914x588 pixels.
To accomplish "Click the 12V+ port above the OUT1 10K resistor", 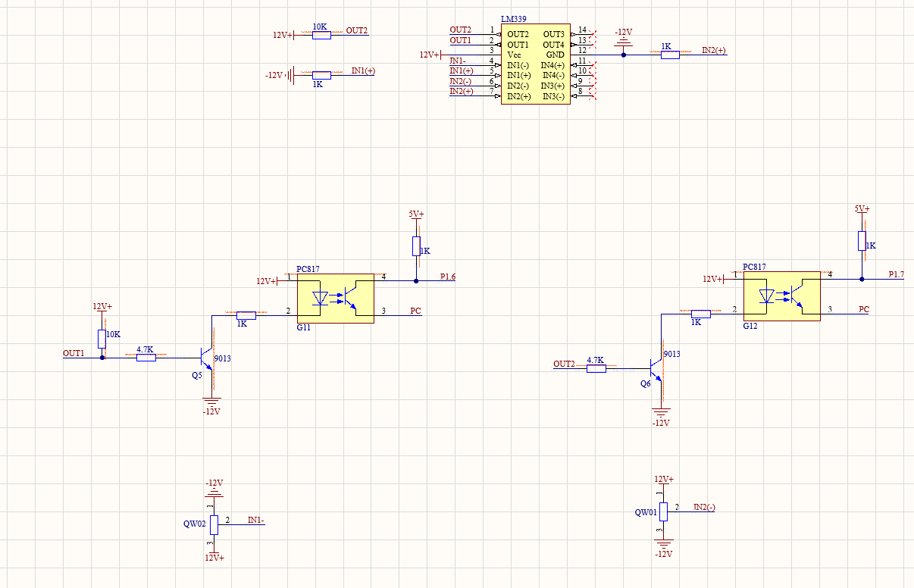I will click(102, 308).
